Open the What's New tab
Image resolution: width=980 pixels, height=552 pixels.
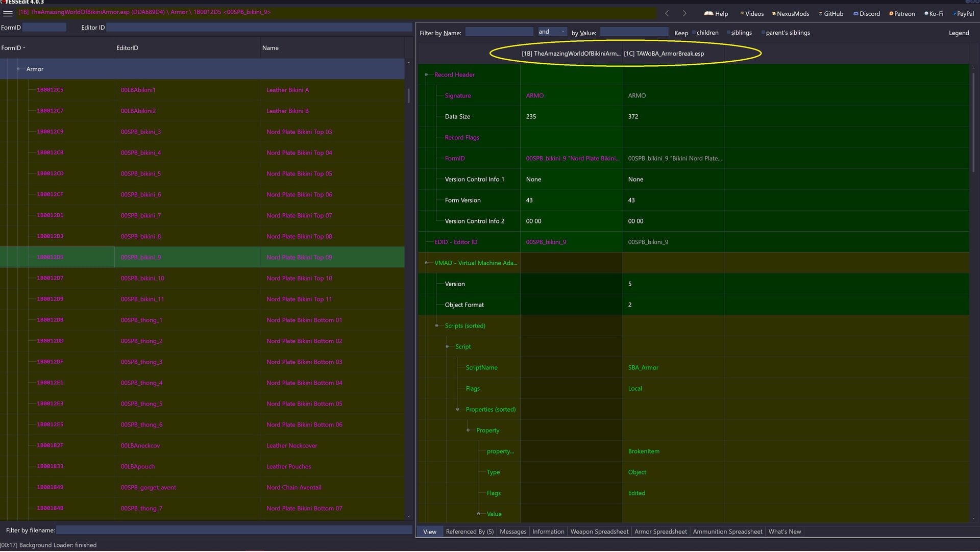[x=785, y=532]
